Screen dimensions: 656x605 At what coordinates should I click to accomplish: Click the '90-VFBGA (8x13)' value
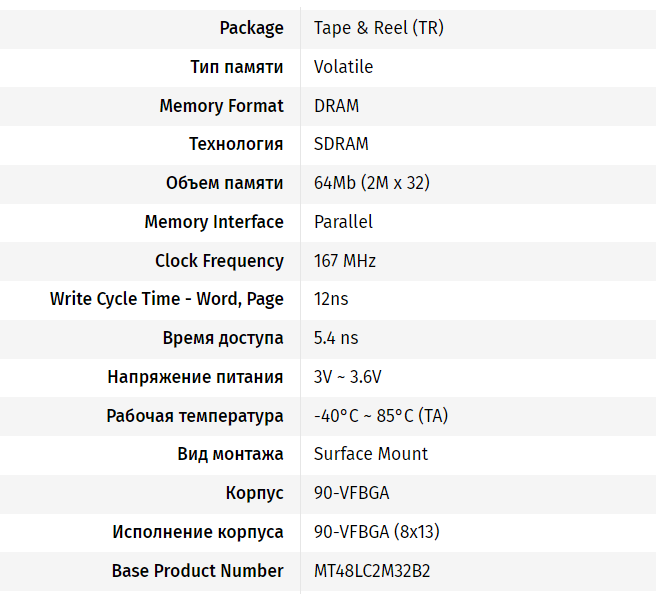[376, 532]
